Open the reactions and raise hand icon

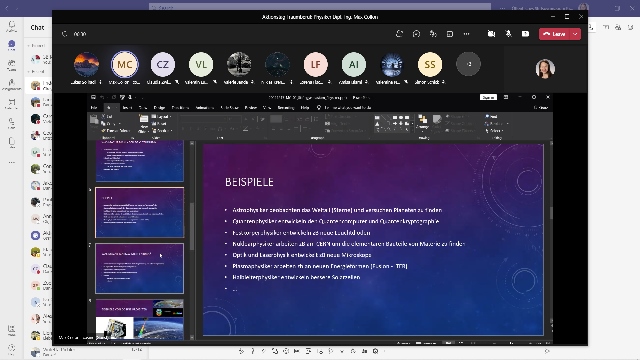[x=433, y=34]
